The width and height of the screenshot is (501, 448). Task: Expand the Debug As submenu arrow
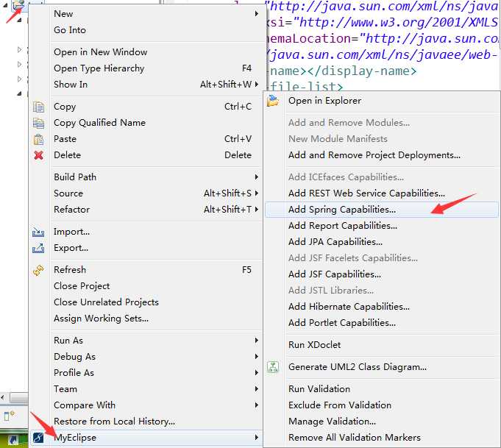pyautogui.click(x=256, y=357)
